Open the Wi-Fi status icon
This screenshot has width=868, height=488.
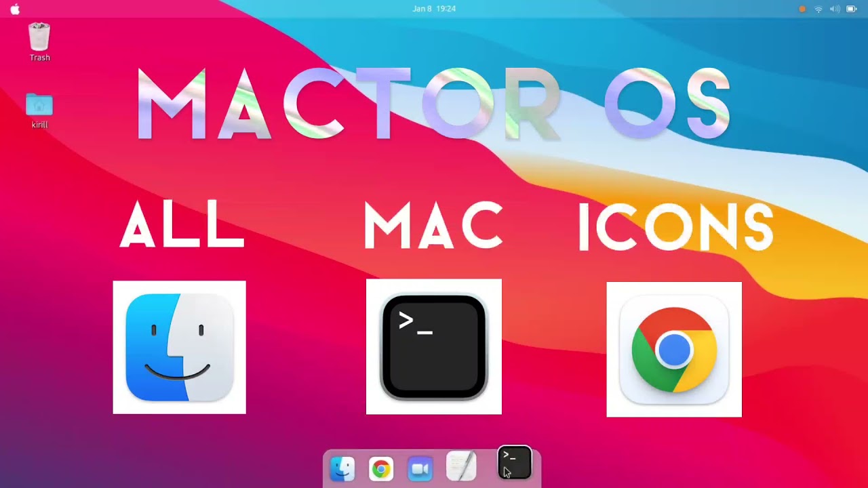click(818, 9)
